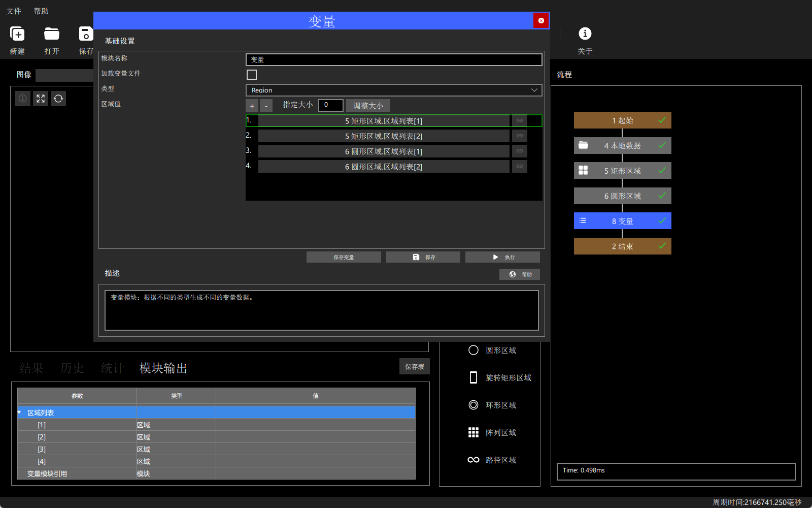Click the 指定大小 number field
Image resolution: width=812 pixels, height=508 pixels.
[331, 105]
